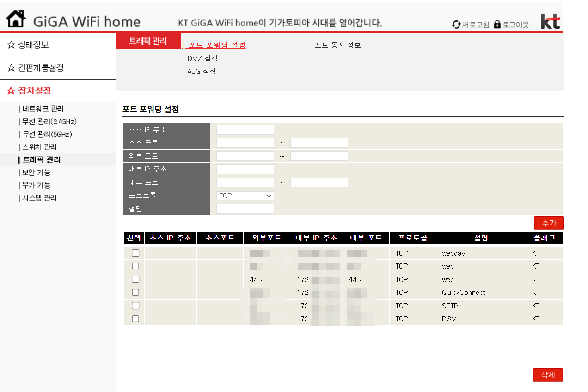Click the QuickConnect description cell
The width and height of the screenshot is (588, 392).
pyautogui.click(x=481, y=293)
